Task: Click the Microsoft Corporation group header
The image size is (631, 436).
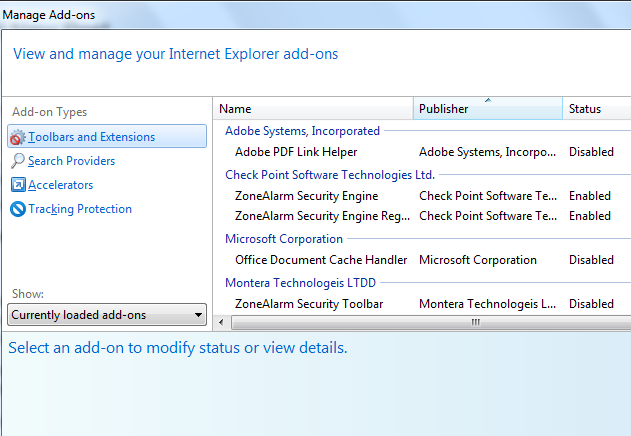Action: (x=284, y=239)
